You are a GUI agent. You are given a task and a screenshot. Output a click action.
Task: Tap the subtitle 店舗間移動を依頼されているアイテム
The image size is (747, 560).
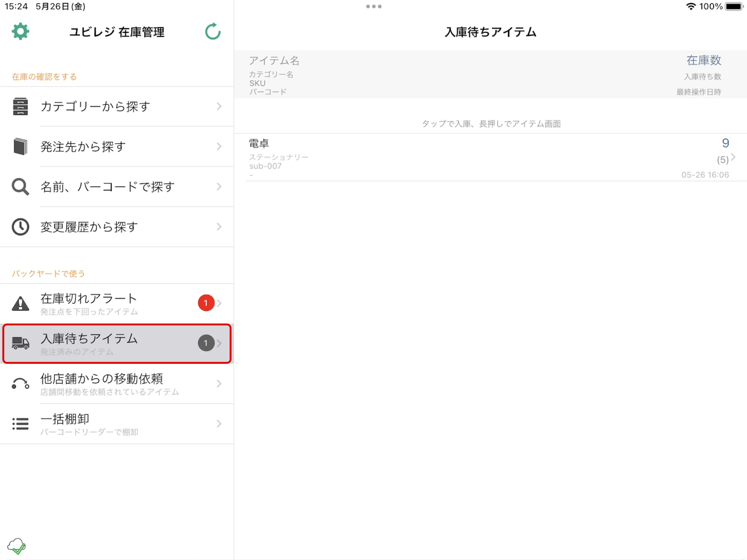click(109, 392)
